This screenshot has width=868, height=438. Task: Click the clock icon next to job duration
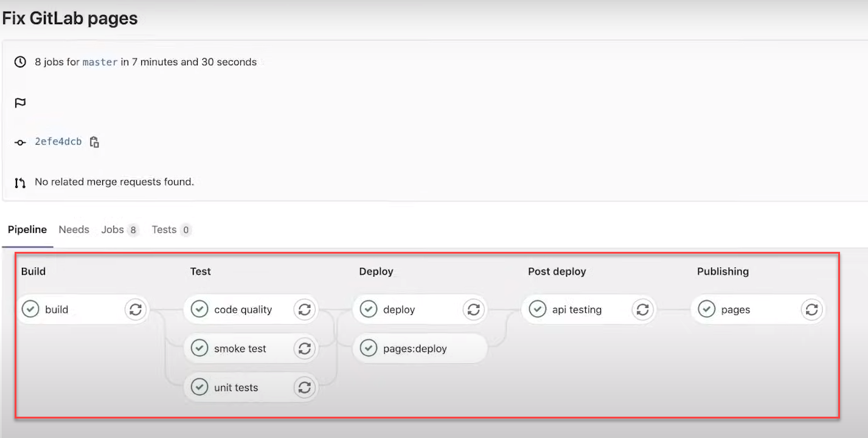click(x=20, y=61)
